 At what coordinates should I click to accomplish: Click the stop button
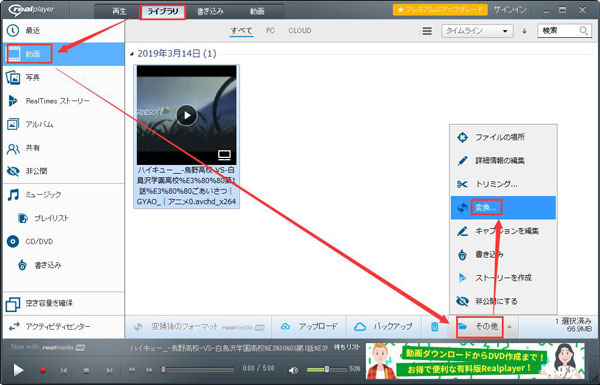coord(86,370)
